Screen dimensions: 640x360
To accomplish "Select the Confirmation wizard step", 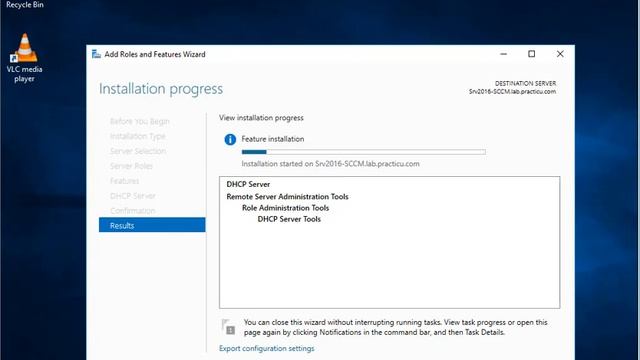I will coord(133,211).
